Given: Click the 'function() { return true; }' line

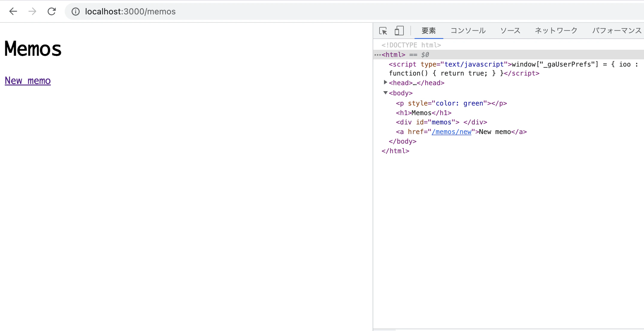Looking at the screenshot, I should 464,73.
